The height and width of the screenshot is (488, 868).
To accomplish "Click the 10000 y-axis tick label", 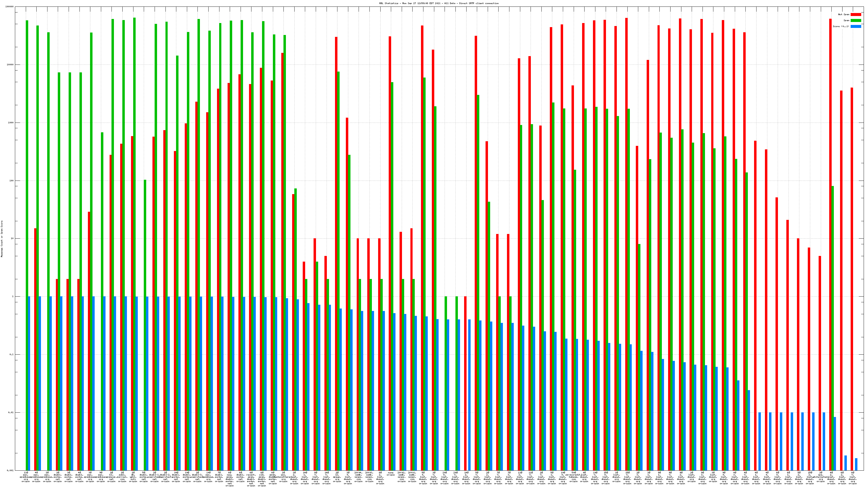I will coord(11,65).
